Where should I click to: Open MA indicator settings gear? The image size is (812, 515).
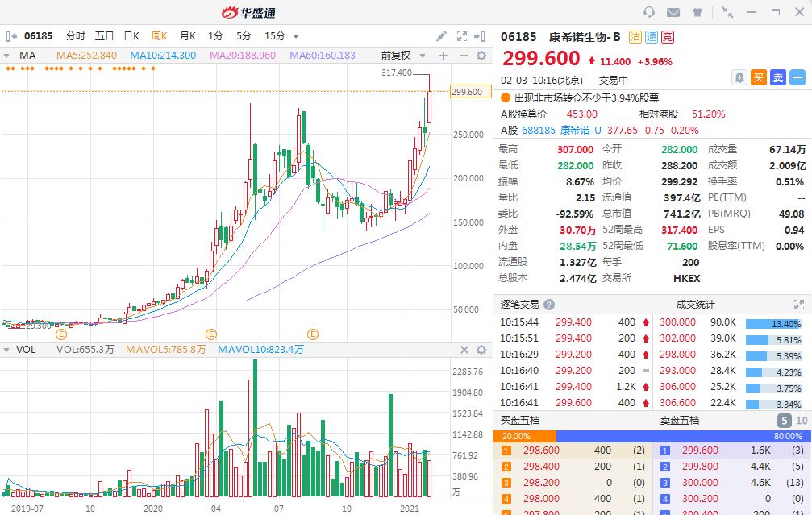481,56
